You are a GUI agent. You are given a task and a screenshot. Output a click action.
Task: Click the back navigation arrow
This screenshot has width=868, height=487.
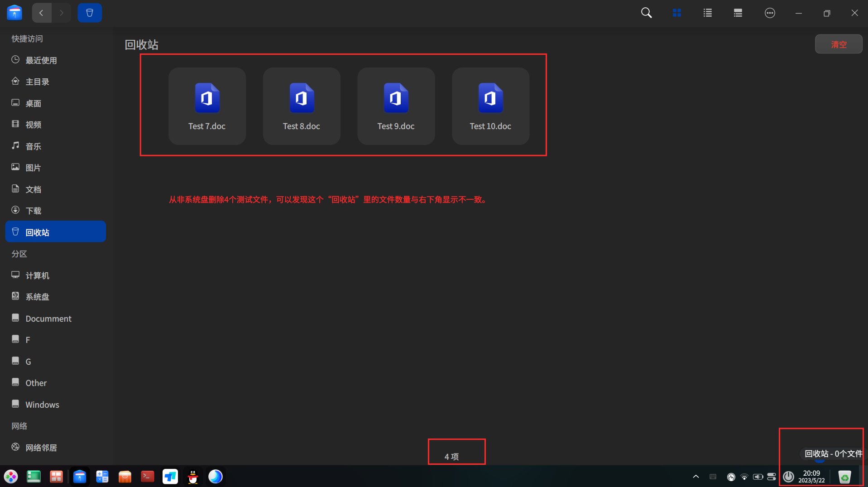coord(42,13)
